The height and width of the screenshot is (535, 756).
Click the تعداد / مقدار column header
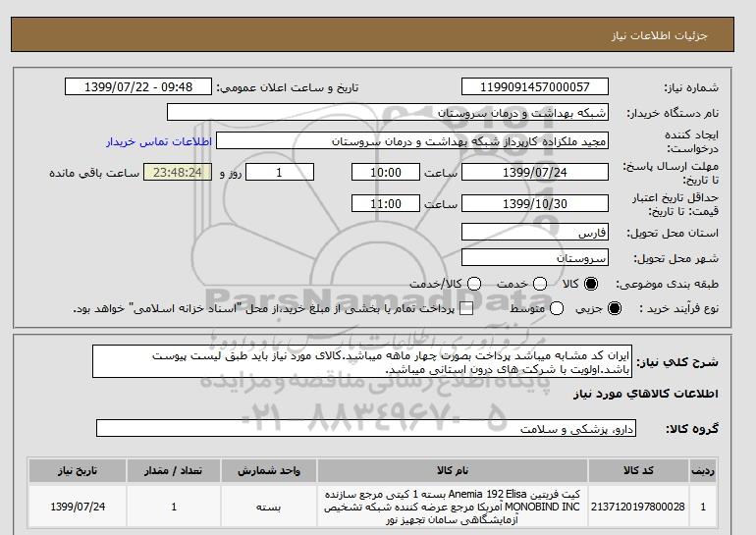coord(174,470)
